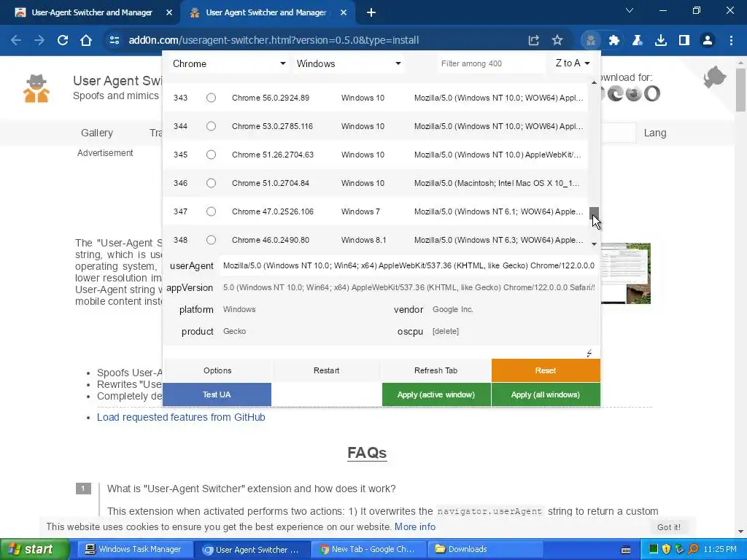The width and height of the screenshot is (747, 560).
Task: Click the screenshot thumbnail on the page
Action: (625, 273)
